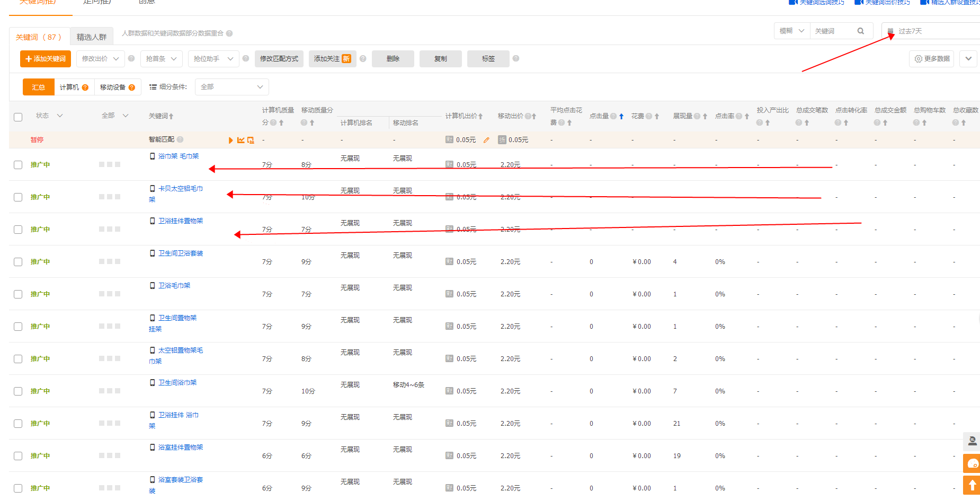This screenshot has height=500, width=980.
Task: Check the 浴室挂件置物架 row checkbox
Action: pyautogui.click(x=18, y=456)
